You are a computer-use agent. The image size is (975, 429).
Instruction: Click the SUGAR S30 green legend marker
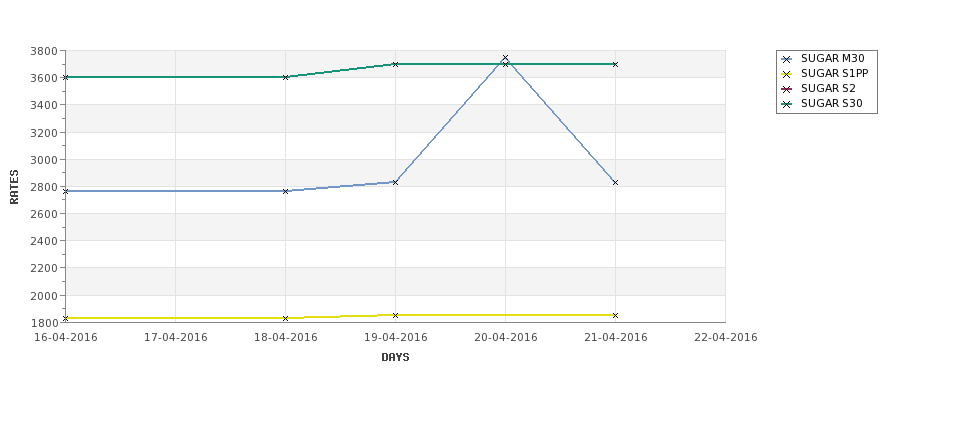coord(787,104)
